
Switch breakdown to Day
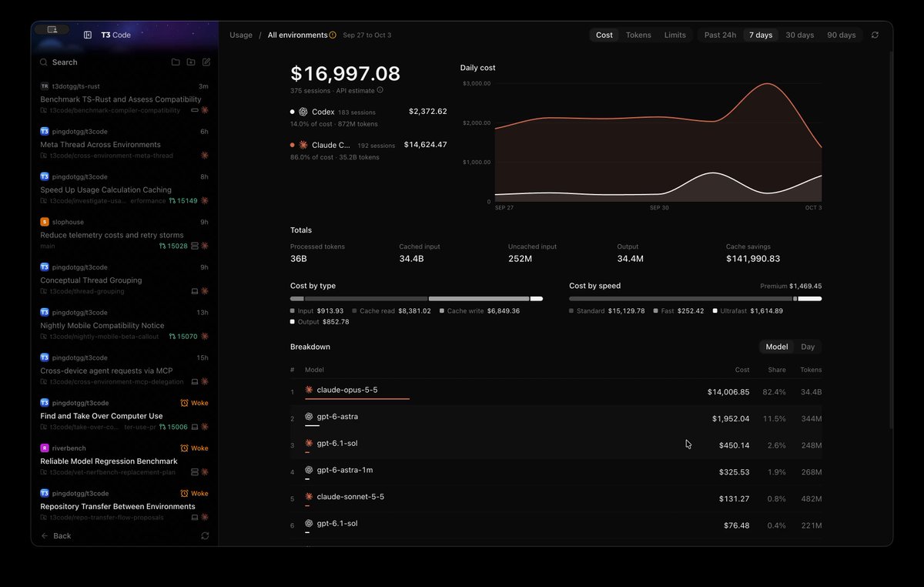click(808, 347)
